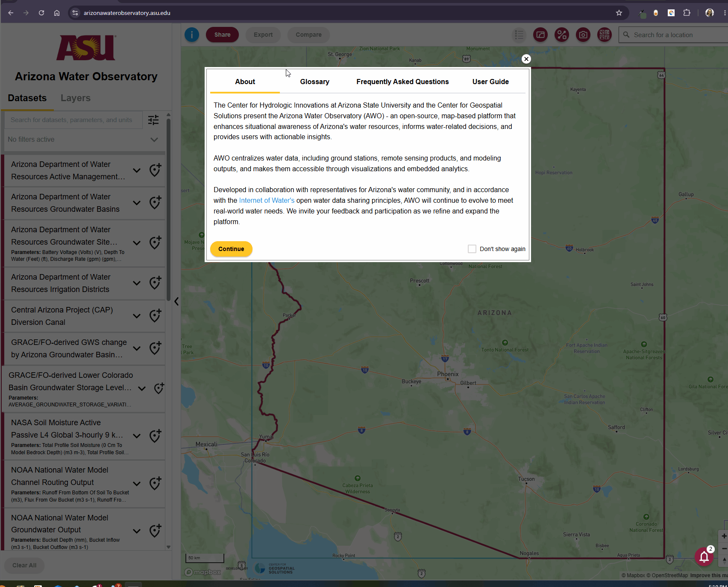
Task: Add Groundwater Site dataset location pin
Action: pos(155,242)
